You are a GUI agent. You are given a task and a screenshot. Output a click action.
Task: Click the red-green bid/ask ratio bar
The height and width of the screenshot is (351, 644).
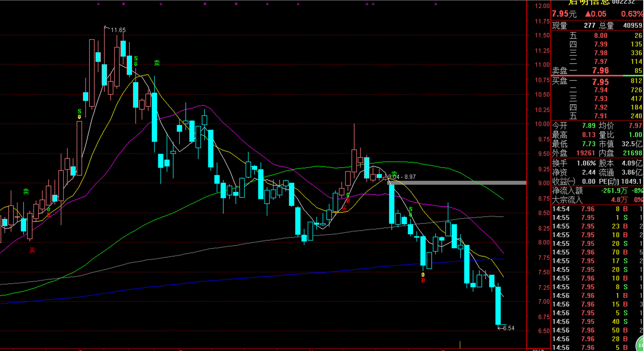597,76
